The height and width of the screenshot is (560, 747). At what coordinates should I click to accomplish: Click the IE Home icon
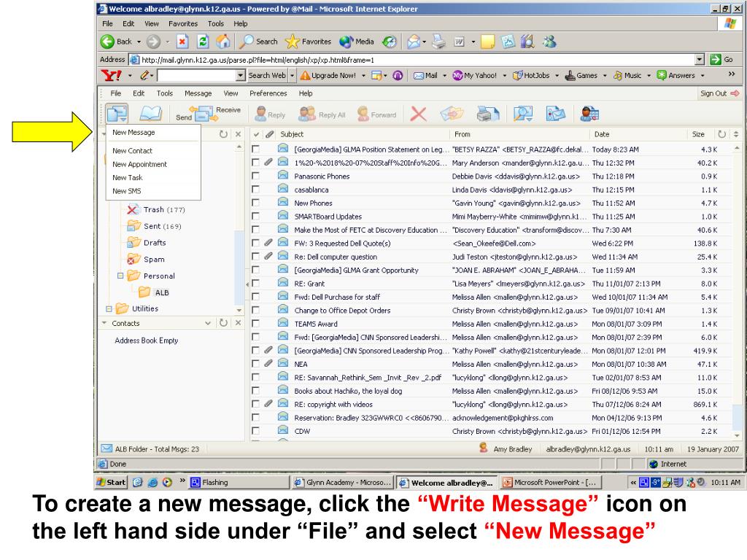click(x=223, y=42)
